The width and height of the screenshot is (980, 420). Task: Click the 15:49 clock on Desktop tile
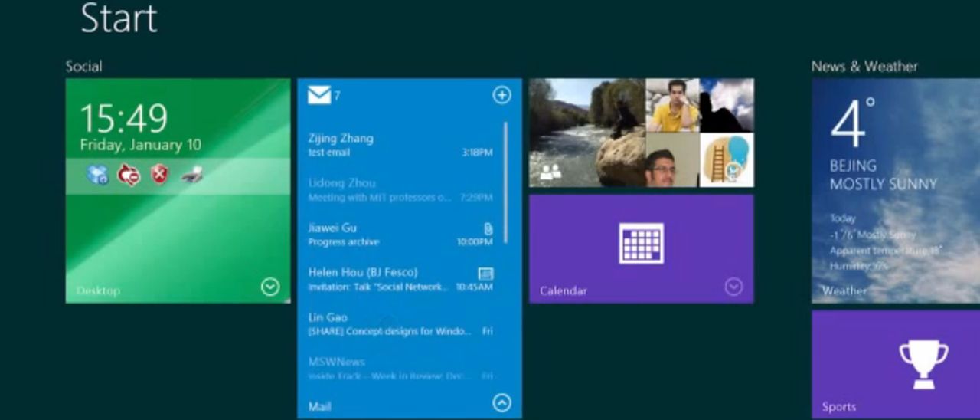click(123, 118)
